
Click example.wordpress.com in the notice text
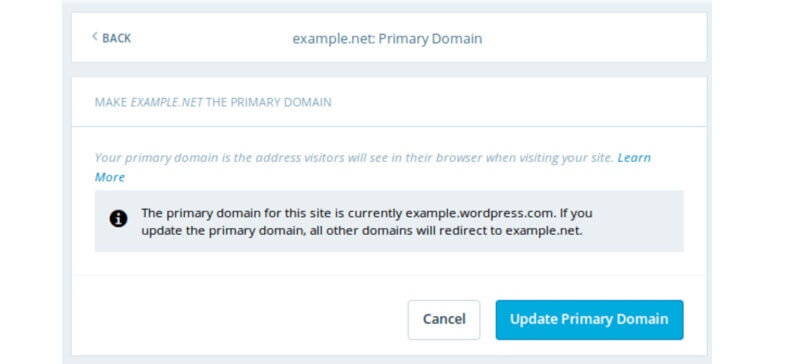(x=483, y=212)
